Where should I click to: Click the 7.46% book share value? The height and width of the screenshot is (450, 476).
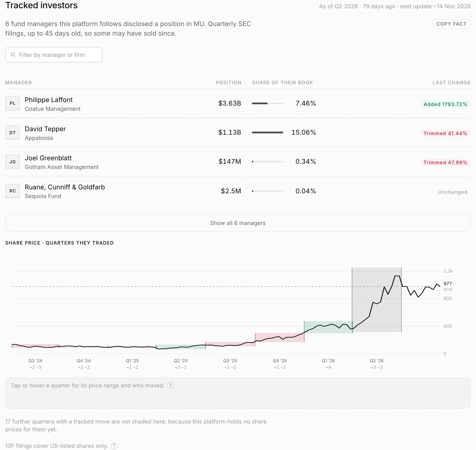pyautogui.click(x=306, y=103)
